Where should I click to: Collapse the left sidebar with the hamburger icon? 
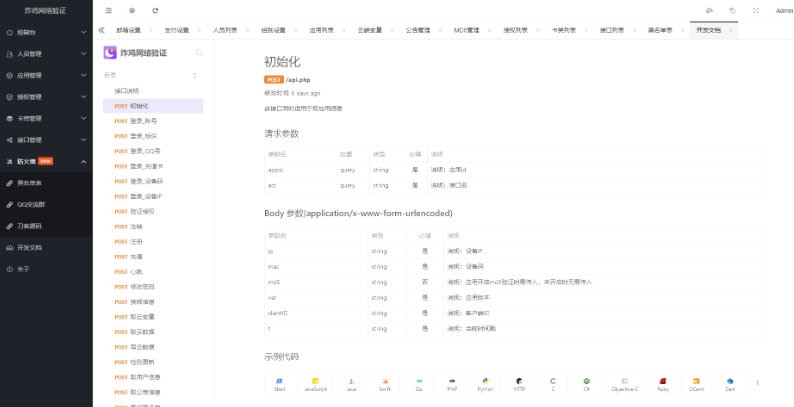[109, 11]
